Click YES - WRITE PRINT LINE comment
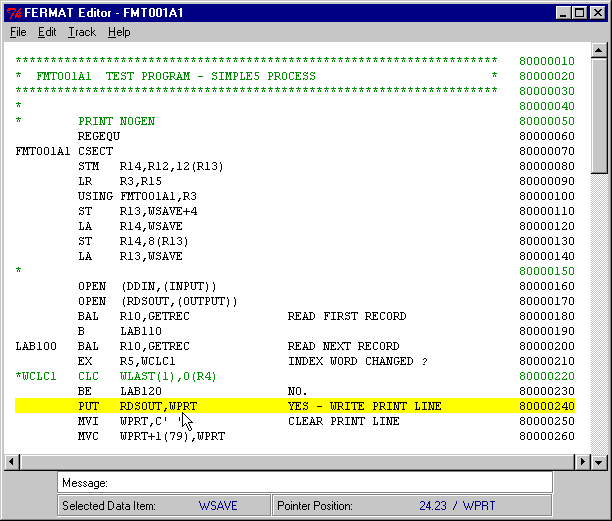612x521 pixels. [x=365, y=406]
